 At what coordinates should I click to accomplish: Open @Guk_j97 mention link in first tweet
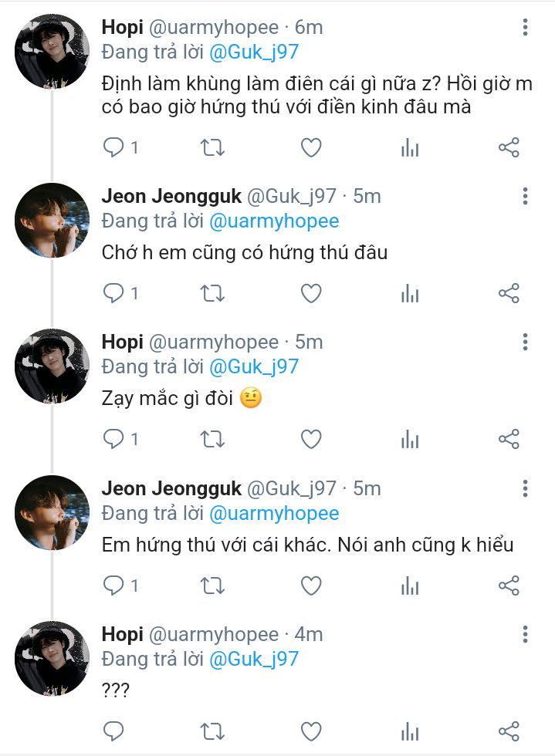tap(254, 52)
